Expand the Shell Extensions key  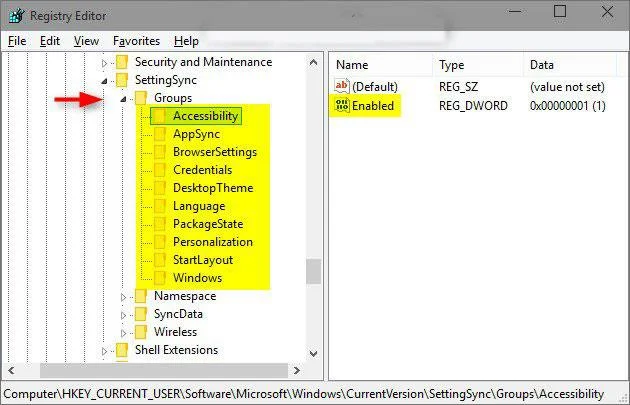[104, 351]
